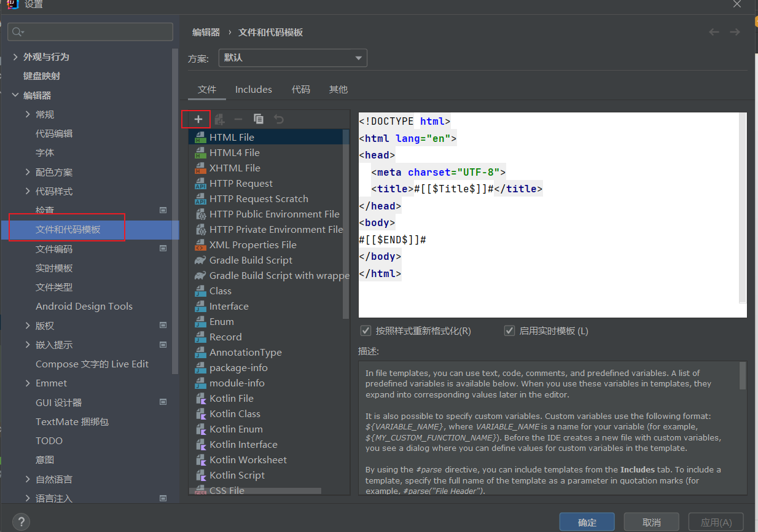Screen dimensions: 758x532
Task: Expand the 外观与行为 tree node
Action: pyautogui.click(x=15, y=57)
